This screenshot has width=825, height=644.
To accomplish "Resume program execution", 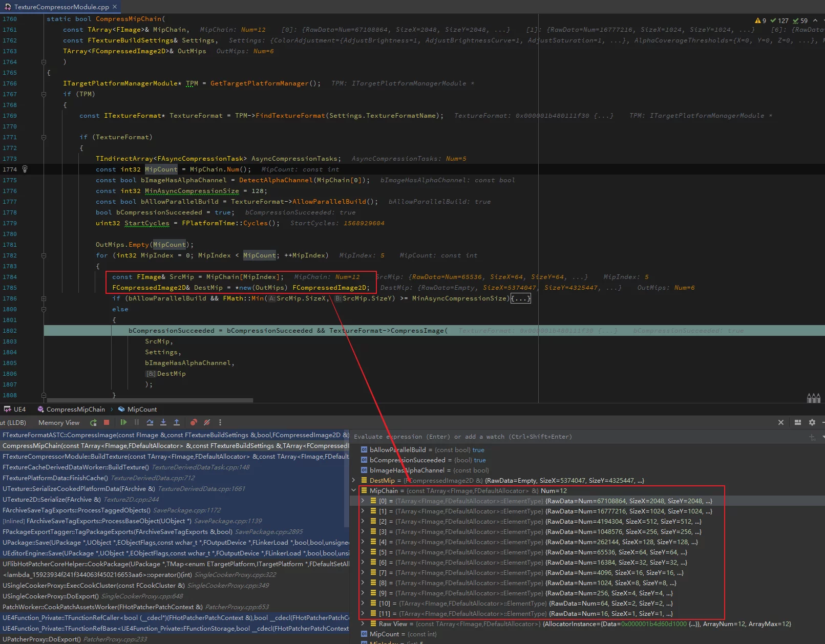I will point(123,422).
